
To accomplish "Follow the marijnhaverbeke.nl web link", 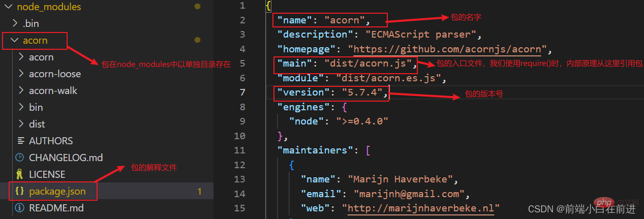I will (x=420, y=208).
